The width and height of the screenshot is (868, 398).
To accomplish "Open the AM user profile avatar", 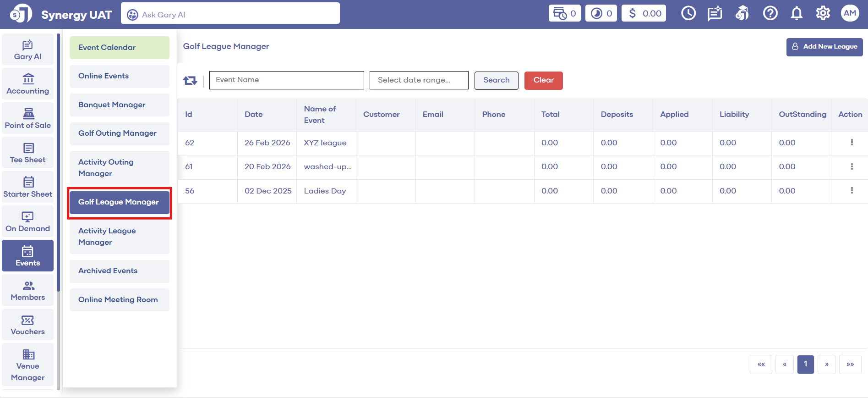I will (x=850, y=14).
